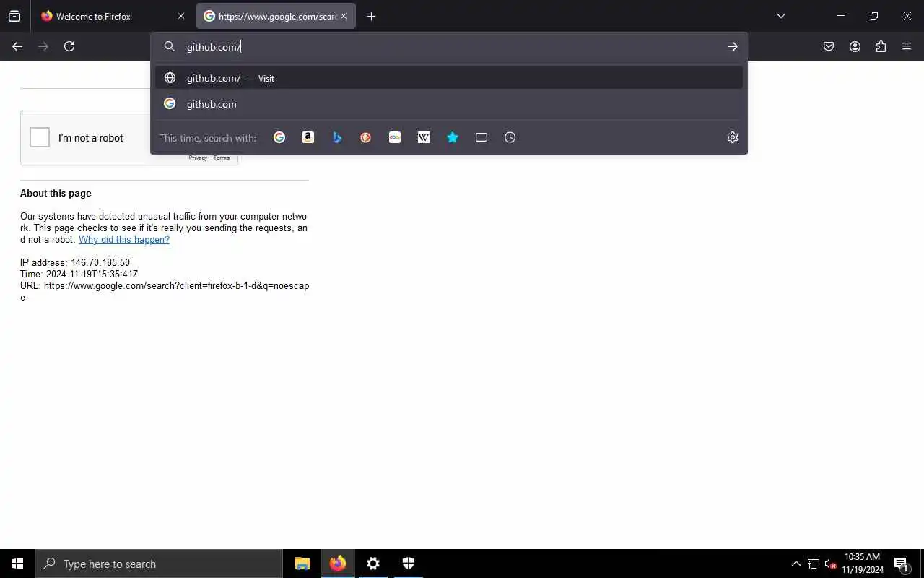This screenshot has width=924, height=578.
Task: Check the I'm not a robot box
Action: pos(40,137)
